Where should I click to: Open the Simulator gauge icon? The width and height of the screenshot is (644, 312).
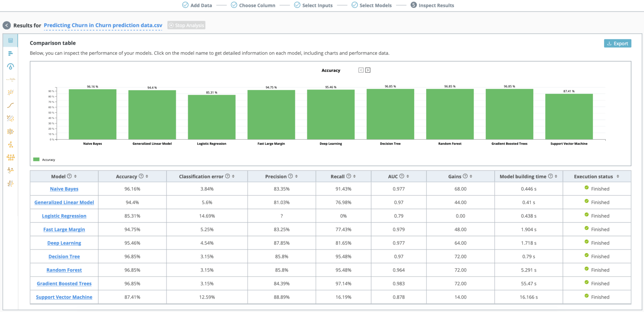[10, 66]
